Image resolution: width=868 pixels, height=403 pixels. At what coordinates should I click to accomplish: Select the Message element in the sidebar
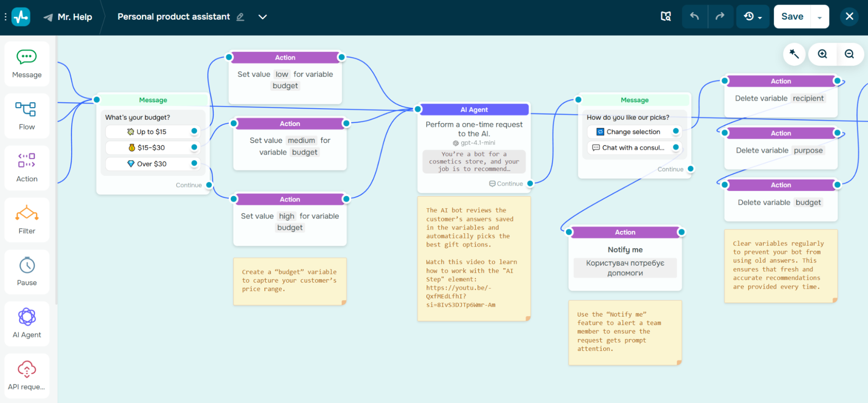tap(26, 63)
